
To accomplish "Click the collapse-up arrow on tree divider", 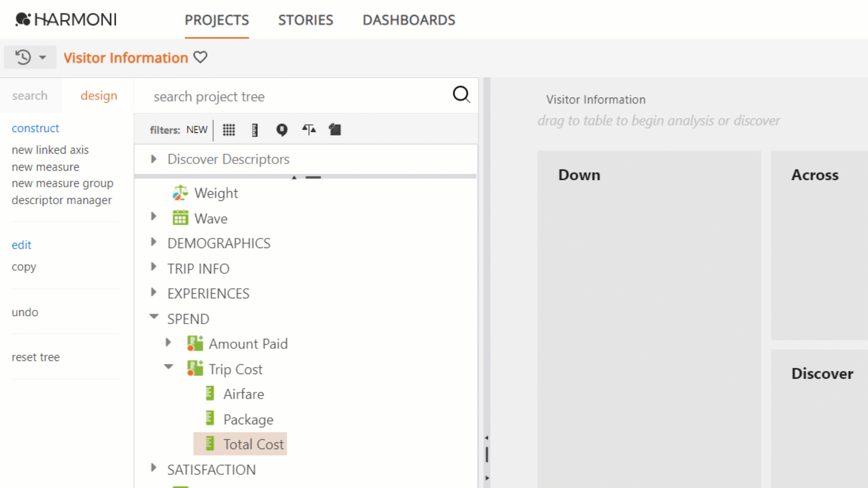I will 294,177.
